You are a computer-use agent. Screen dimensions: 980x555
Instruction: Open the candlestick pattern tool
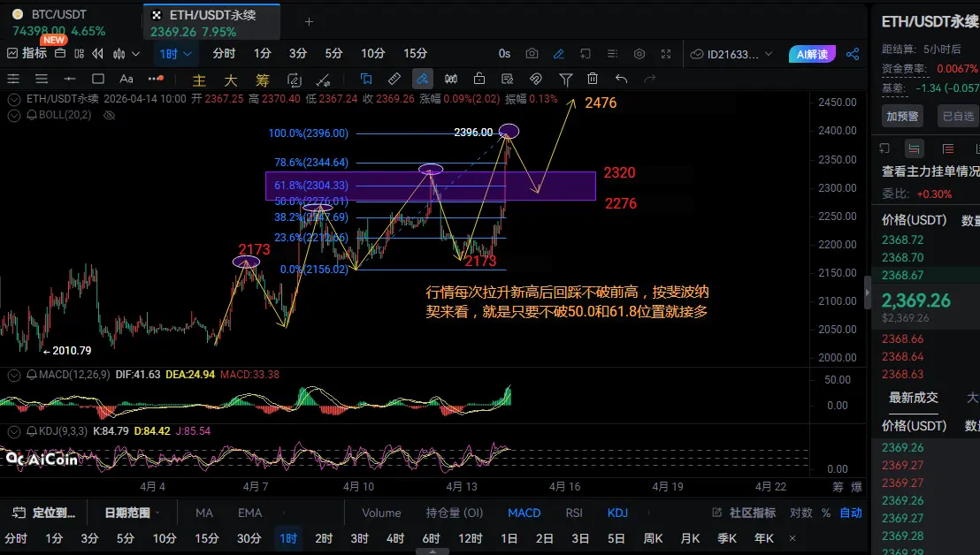click(x=450, y=79)
